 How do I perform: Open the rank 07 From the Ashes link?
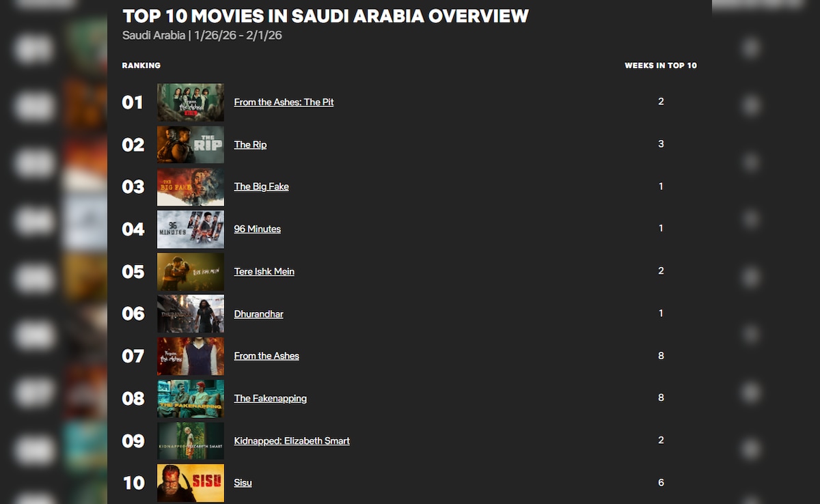coord(266,356)
